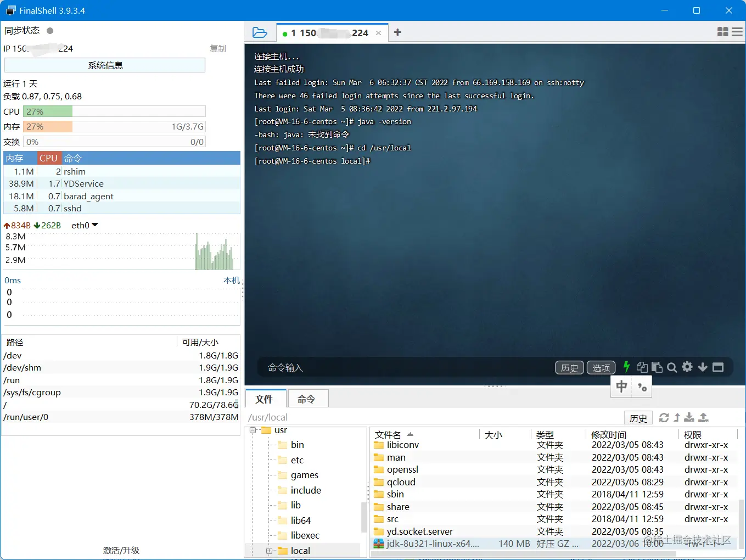Open terminal options button 选项
The height and width of the screenshot is (560, 746).
tap(601, 367)
